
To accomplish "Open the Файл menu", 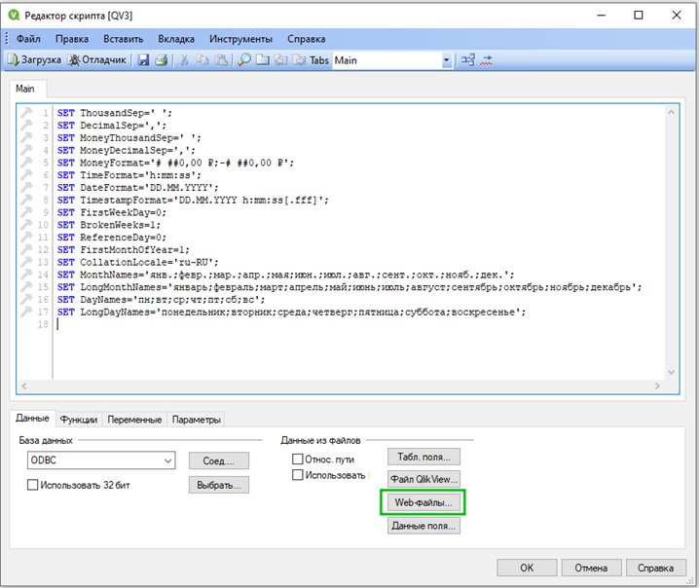I will (28, 39).
